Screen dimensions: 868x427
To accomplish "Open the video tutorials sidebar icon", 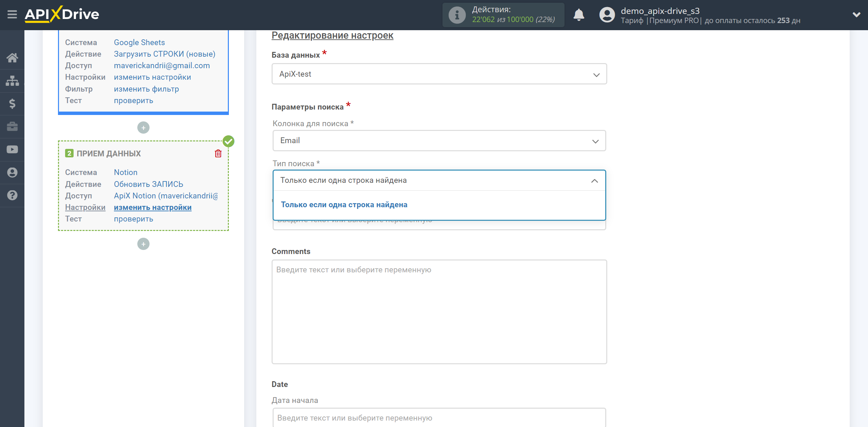I will [12, 150].
